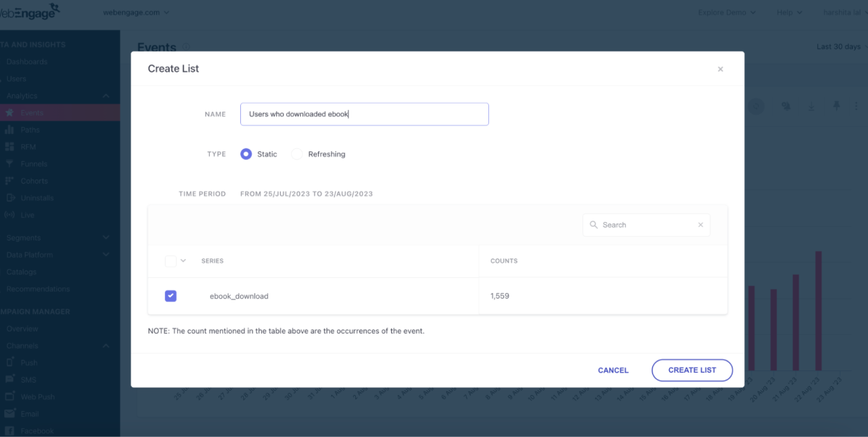Expand the Explore Demo menu
This screenshot has height=437, width=868.
727,12
